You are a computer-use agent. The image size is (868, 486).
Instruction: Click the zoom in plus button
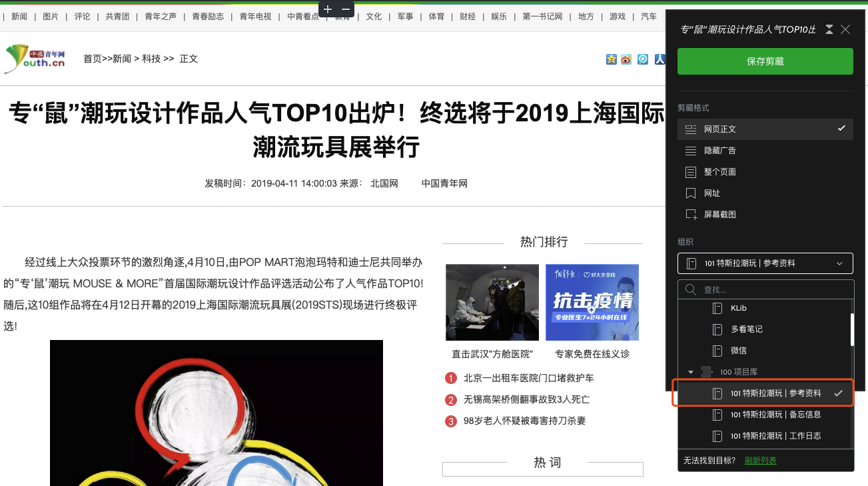click(x=328, y=9)
